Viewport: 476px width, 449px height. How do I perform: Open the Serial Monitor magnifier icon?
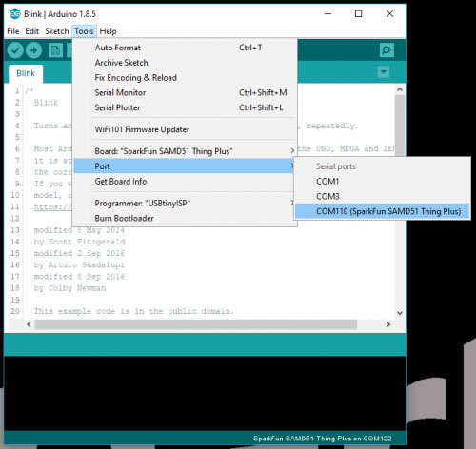[x=387, y=50]
